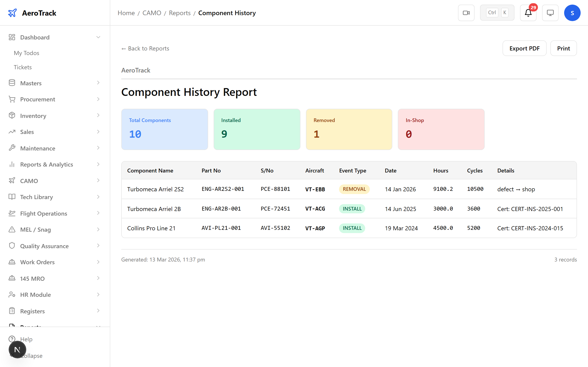Image resolution: width=588 pixels, height=367 pixels.
Task: Open Help via the question mark icon
Action: pos(12,339)
